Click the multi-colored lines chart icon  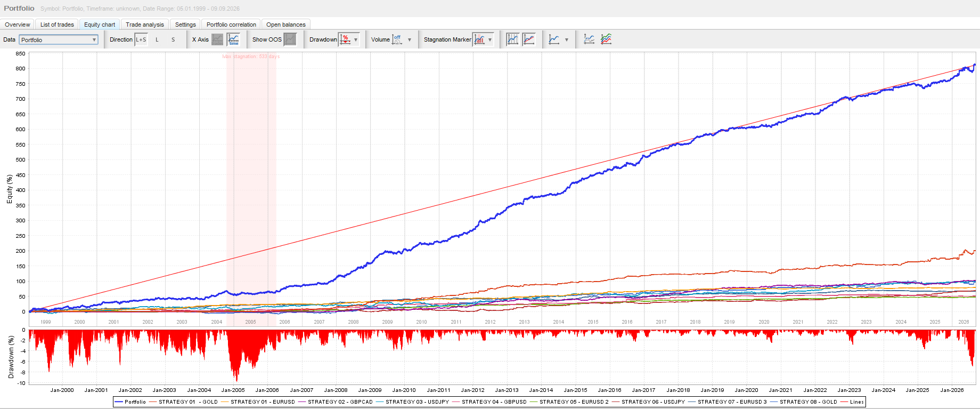click(606, 39)
